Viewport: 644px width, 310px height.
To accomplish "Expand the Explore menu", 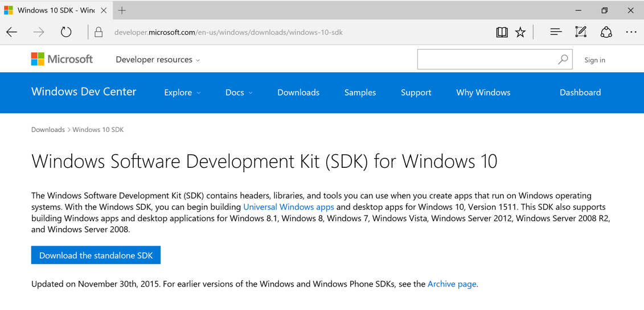I will [182, 93].
